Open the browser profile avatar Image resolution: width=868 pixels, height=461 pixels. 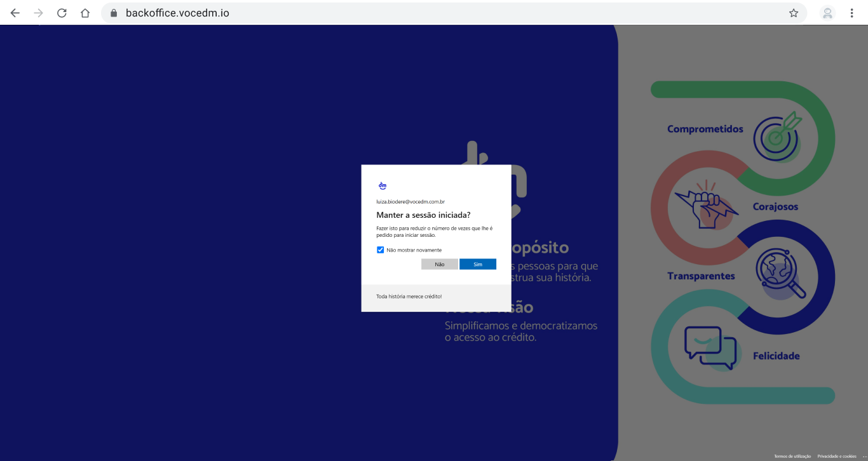point(827,13)
